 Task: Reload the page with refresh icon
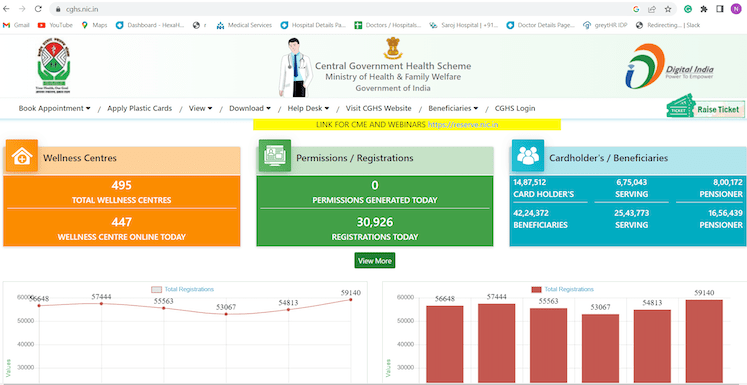pos(39,9)
